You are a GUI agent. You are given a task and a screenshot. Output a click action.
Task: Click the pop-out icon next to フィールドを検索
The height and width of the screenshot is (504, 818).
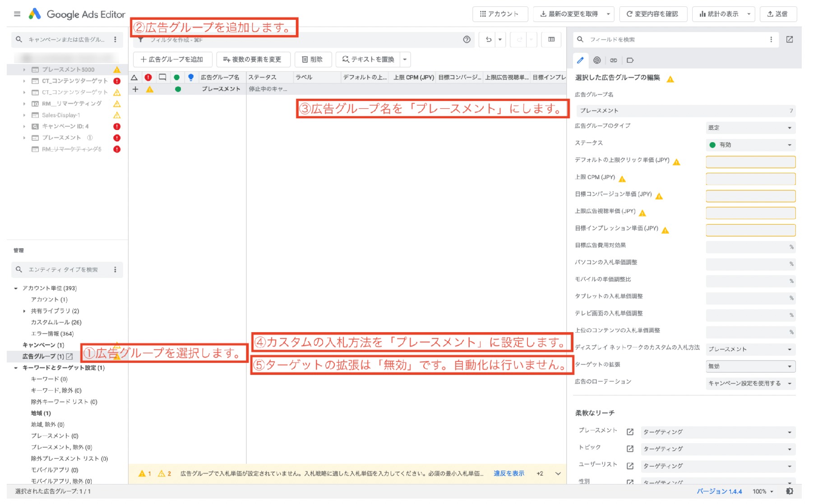(x=790, y=40)
